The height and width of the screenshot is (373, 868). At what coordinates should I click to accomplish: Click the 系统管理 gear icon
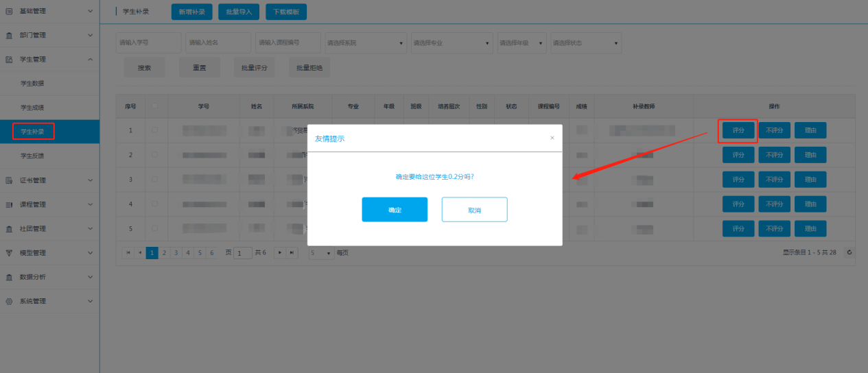9,301
